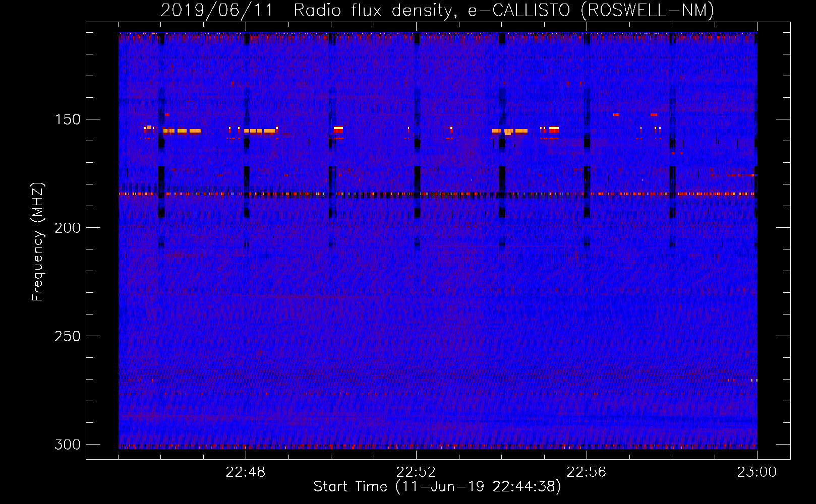Click the '200' frequency tick label

click(68, 228)
